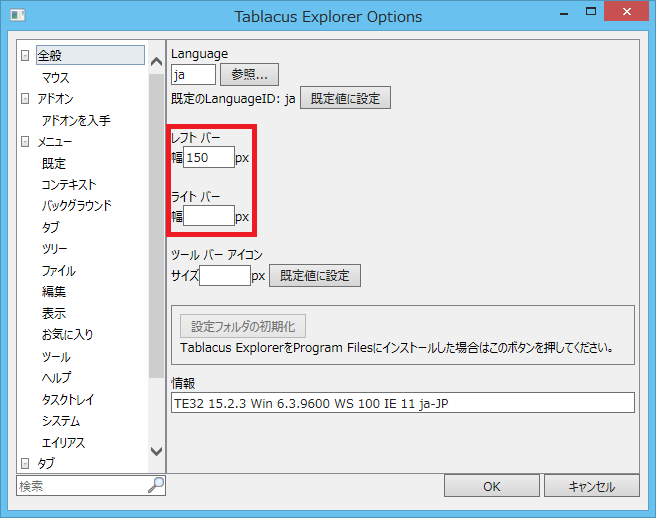Viewport: 656px width, 518px height.
Task: Open アドオンを入手 page
Action: [x=76, y=121]
